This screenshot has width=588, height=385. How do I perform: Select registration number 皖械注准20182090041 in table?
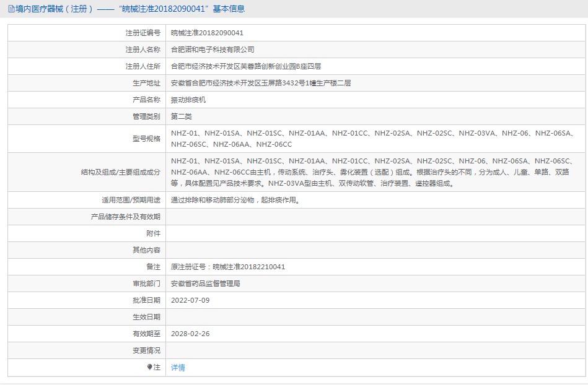click(x=207, y=33)
